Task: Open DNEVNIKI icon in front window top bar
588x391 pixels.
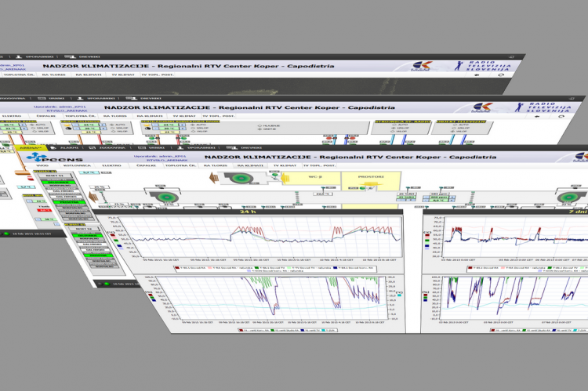Action: coord(231,148)
